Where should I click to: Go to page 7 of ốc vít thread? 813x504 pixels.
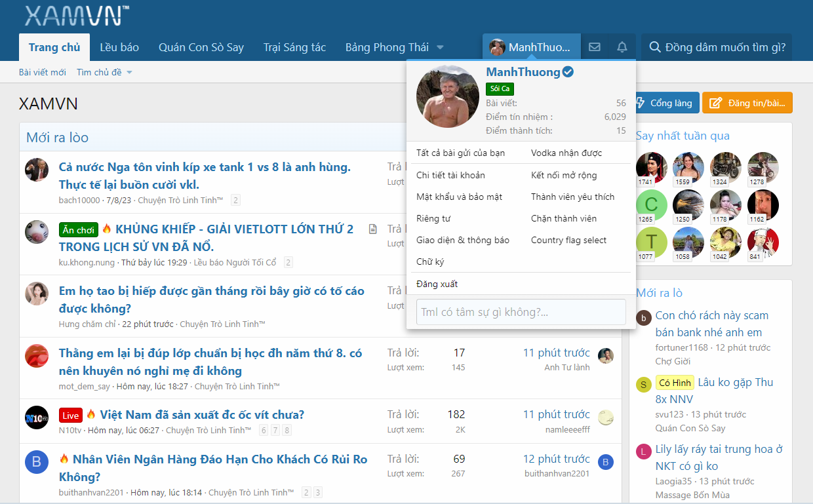coord(275,430)
